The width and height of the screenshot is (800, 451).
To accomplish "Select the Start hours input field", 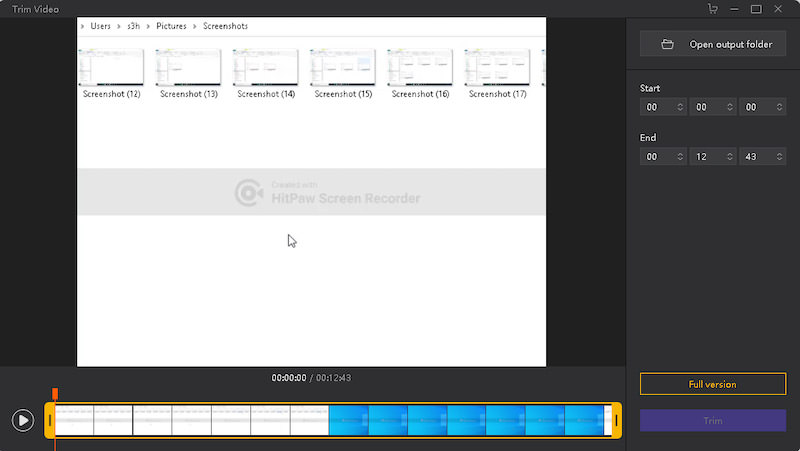I will click(663, 107).
